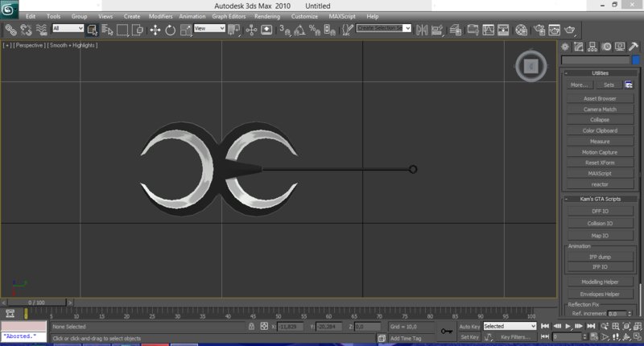Toggle the Selection Lock padlock icon
Viewport: 644px width, 346px height.
coord(251,327)
